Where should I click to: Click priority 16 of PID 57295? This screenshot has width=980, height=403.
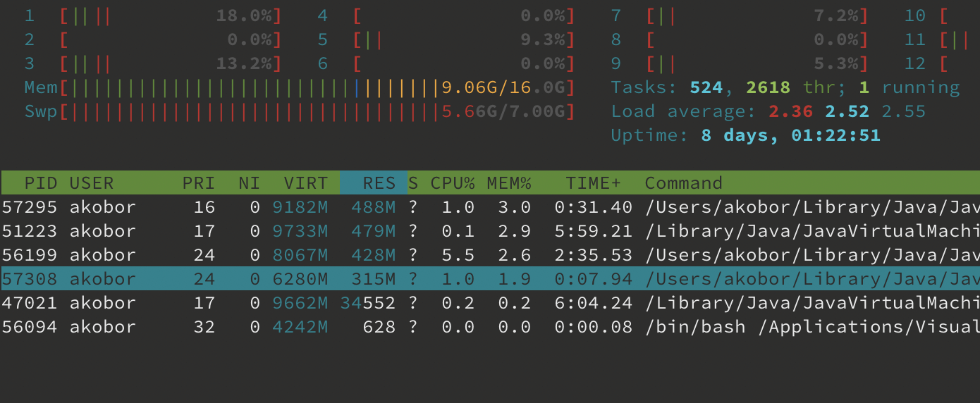[x=204, y=207]
